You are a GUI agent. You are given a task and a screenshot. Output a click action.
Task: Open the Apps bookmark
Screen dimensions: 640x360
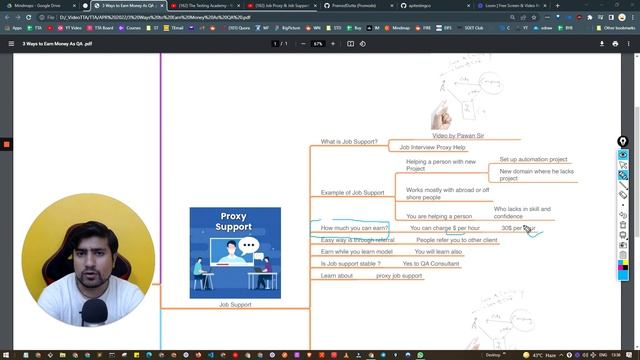[13, 28]
